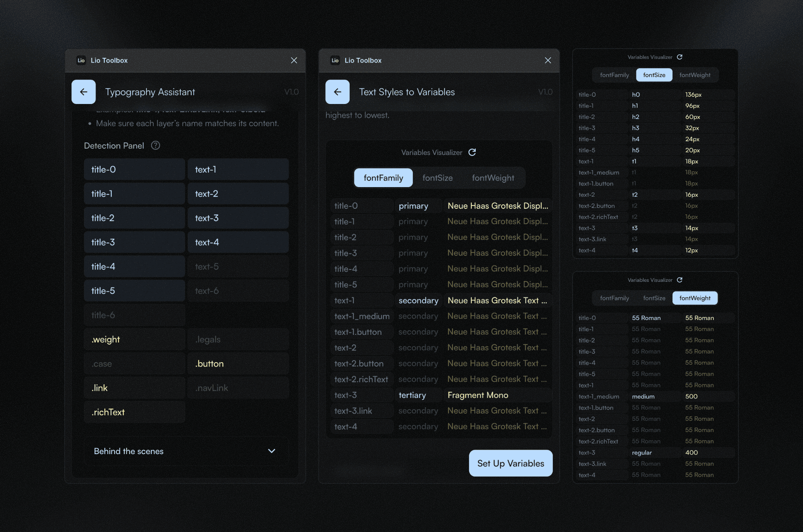Open the fontWeight tab in top-right visualizer

pos(695,75)
